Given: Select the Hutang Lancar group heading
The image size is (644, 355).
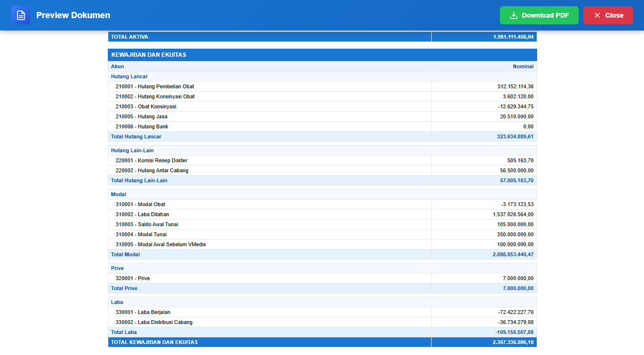Looking at the screenshot, I should coord(129,76).
